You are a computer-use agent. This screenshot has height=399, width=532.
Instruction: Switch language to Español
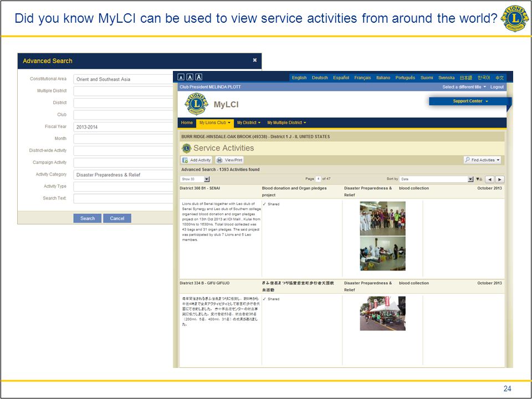tap(341, 78)
